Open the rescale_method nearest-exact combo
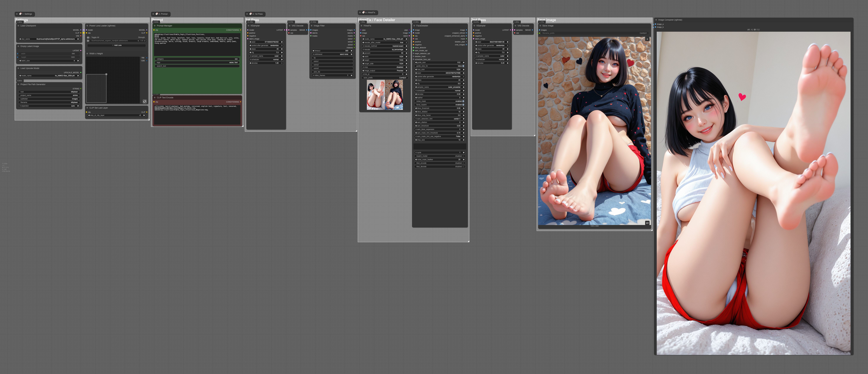868x374 pixels. [385, 46]
